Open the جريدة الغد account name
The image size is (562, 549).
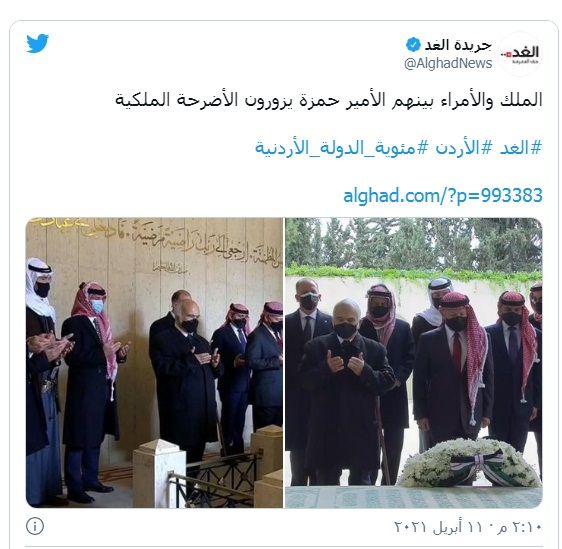pos(458,45)
